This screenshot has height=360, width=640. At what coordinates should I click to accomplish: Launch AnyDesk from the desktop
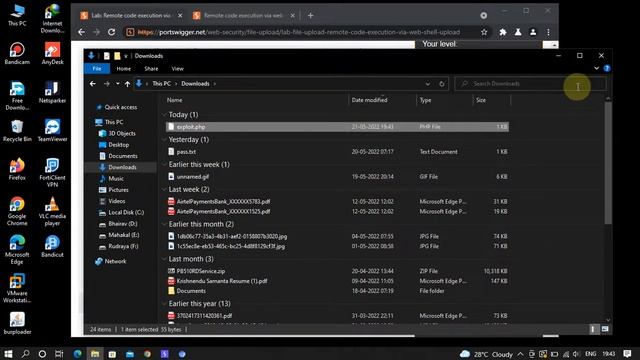coord(52,53)
